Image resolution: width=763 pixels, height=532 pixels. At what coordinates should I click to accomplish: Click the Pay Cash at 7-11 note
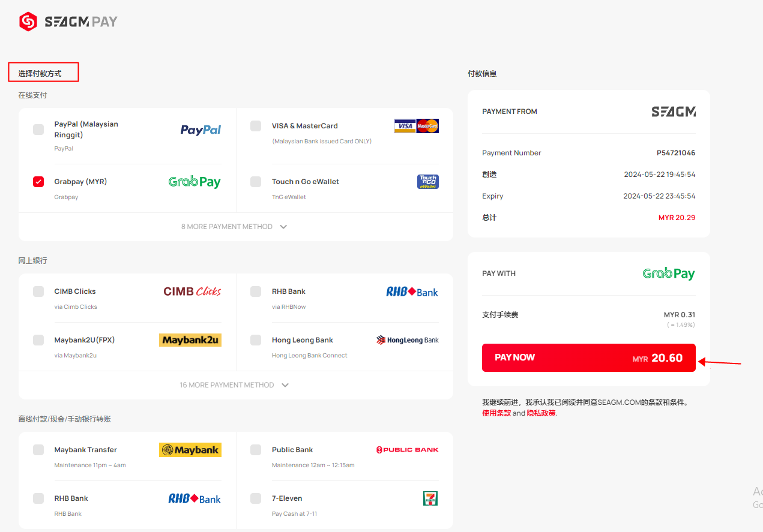point(294,514)
